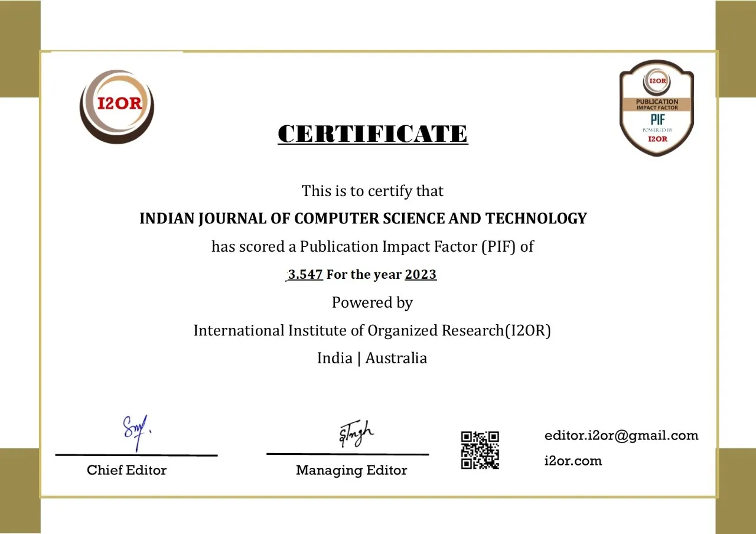Click the I2OR circular logo
Image resolution: width=756 pixels, height=534 pixels.
click(x=117, y=106)
